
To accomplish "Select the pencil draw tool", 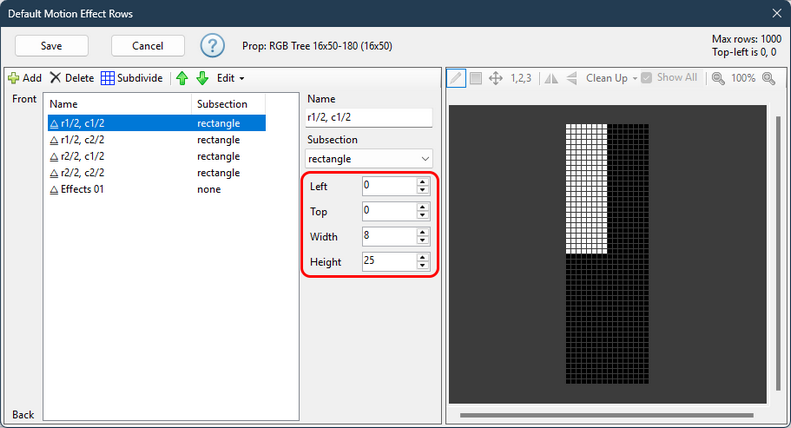I will (x=456, y=78).
